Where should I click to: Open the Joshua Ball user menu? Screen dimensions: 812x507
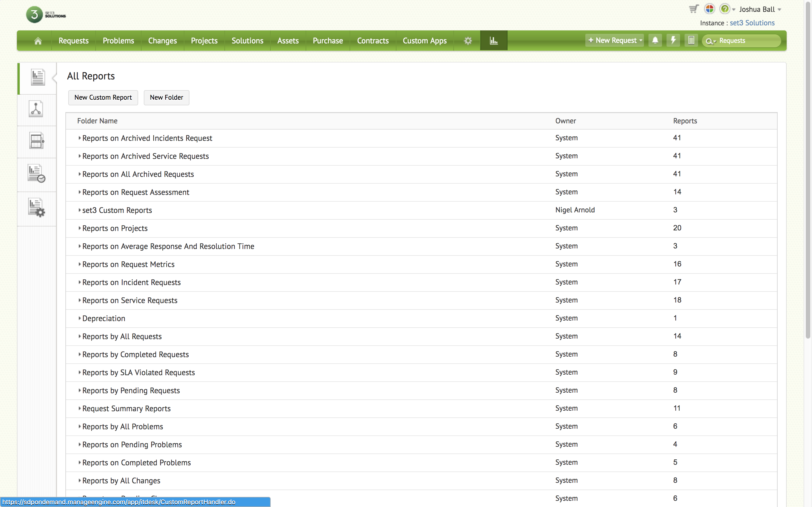[760, 9]
